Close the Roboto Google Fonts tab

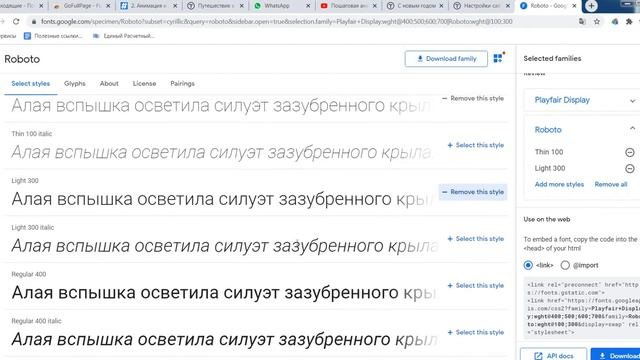[x=574, y=6]
